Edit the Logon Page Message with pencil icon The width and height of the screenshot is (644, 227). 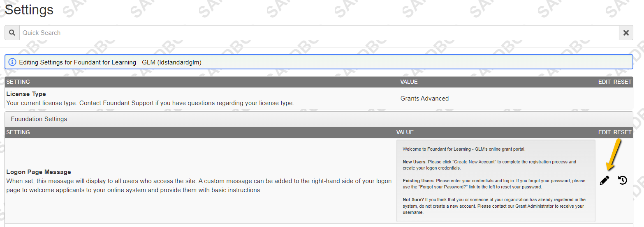605,180
